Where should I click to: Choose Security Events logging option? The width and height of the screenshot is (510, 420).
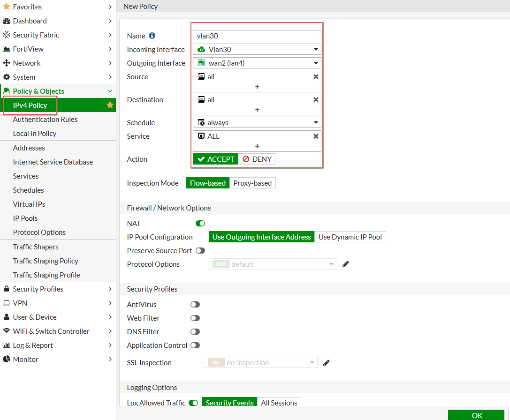point(229,403)
